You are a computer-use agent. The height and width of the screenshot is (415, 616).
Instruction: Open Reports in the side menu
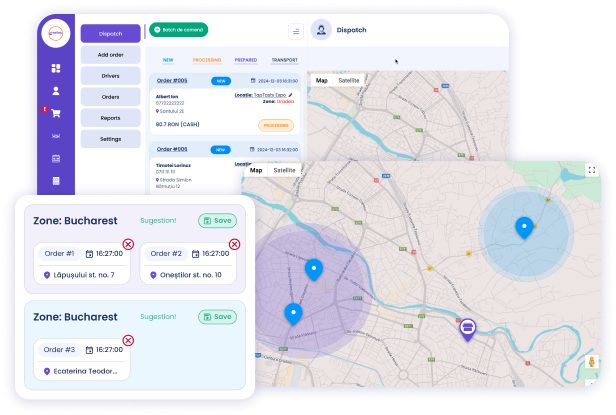pyautogui.click(x=110, y=118)
